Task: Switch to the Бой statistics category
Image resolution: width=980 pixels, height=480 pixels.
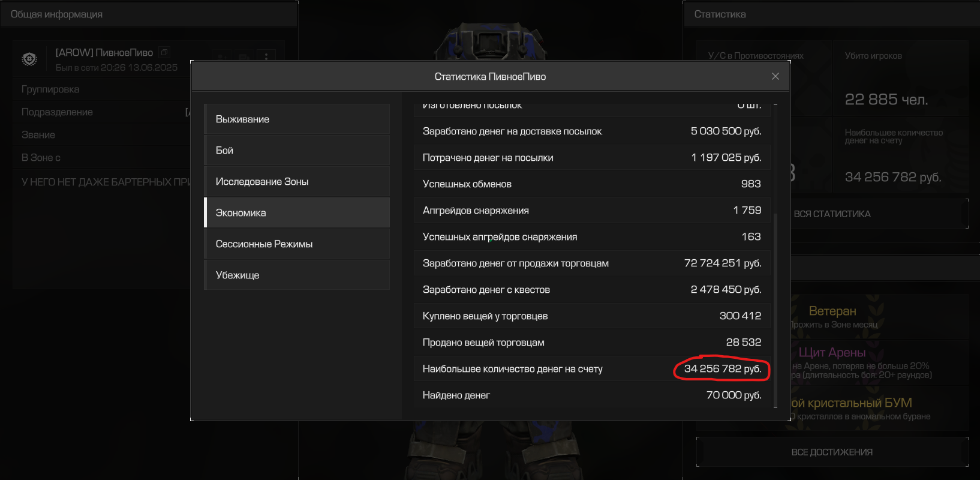Action: point(297,150)
